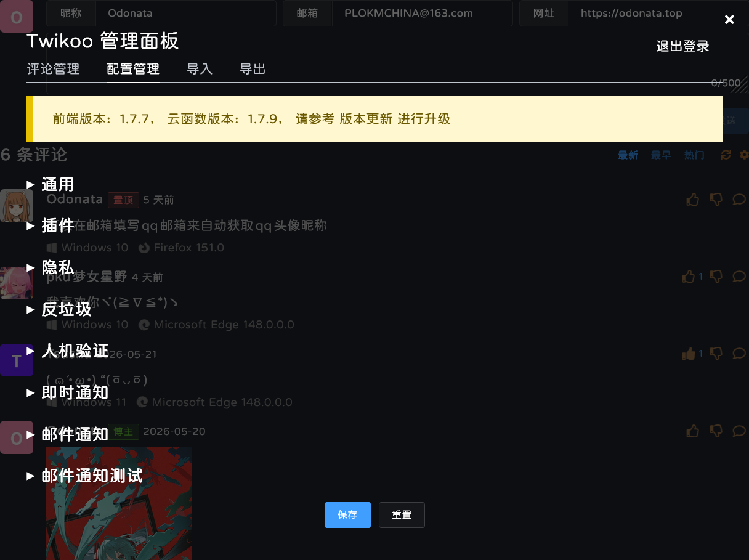Click the purple T avatar
Screen dimensions: 749x560
pos(17,360)
